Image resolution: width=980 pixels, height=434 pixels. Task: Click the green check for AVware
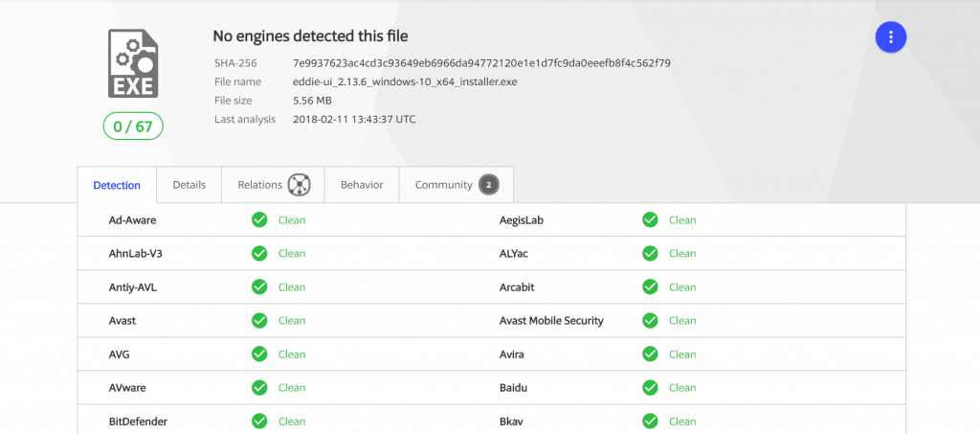tap(259, 388)
